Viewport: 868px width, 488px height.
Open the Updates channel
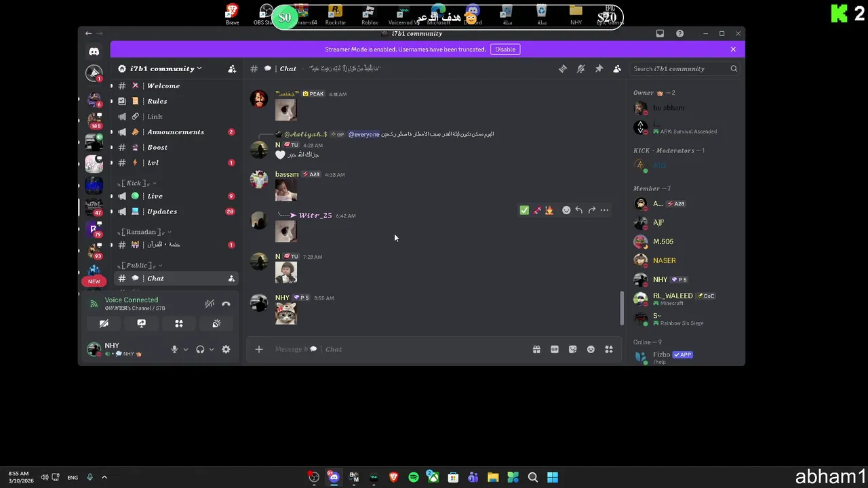[176, 211]
